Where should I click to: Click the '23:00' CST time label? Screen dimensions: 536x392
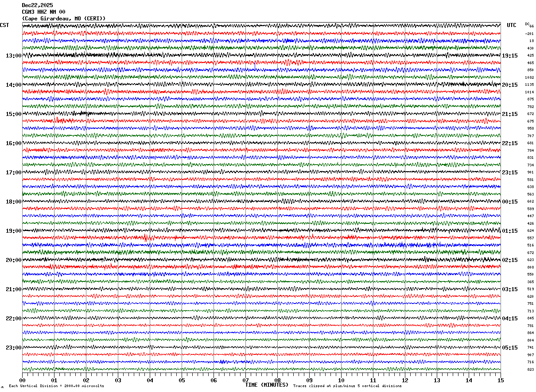coord(14,348)
